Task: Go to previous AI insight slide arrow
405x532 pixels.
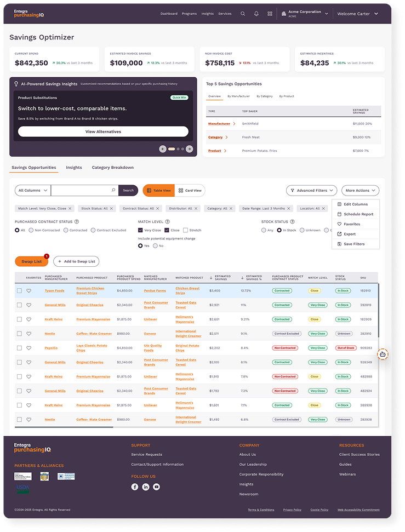Action: [163, 149]
